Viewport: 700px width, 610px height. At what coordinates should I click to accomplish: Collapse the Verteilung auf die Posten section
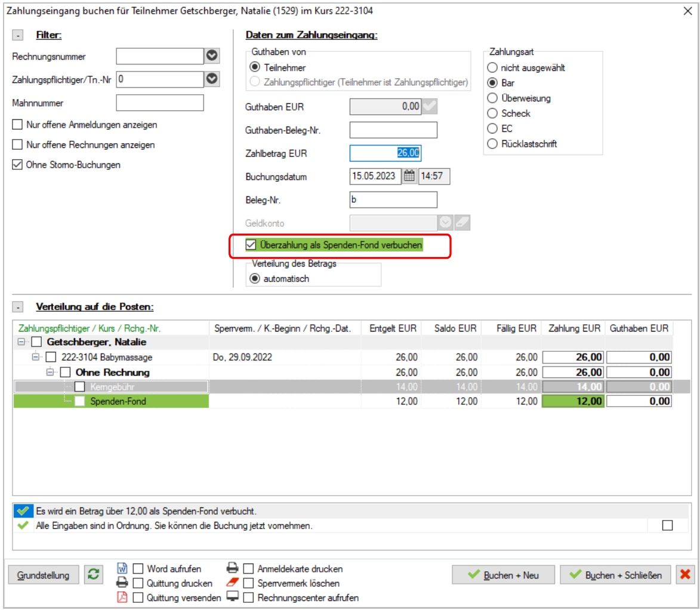[x=18, y=306]
